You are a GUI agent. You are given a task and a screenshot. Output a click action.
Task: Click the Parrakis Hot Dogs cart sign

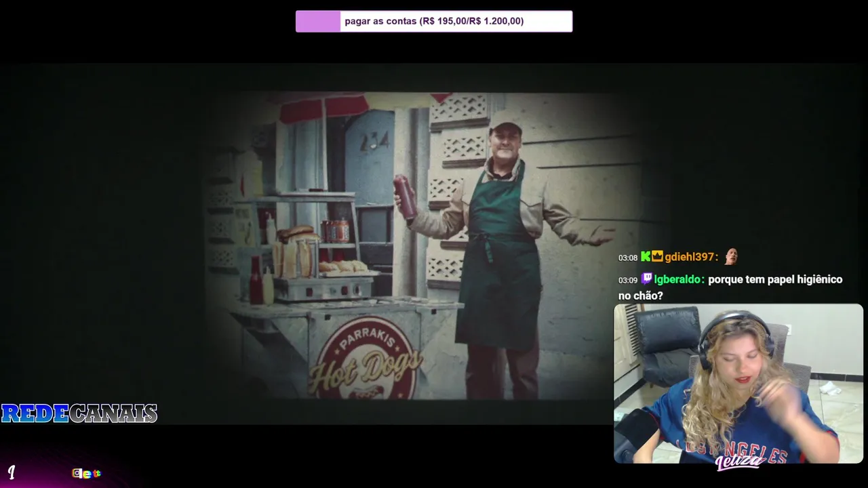pos(367,359)
